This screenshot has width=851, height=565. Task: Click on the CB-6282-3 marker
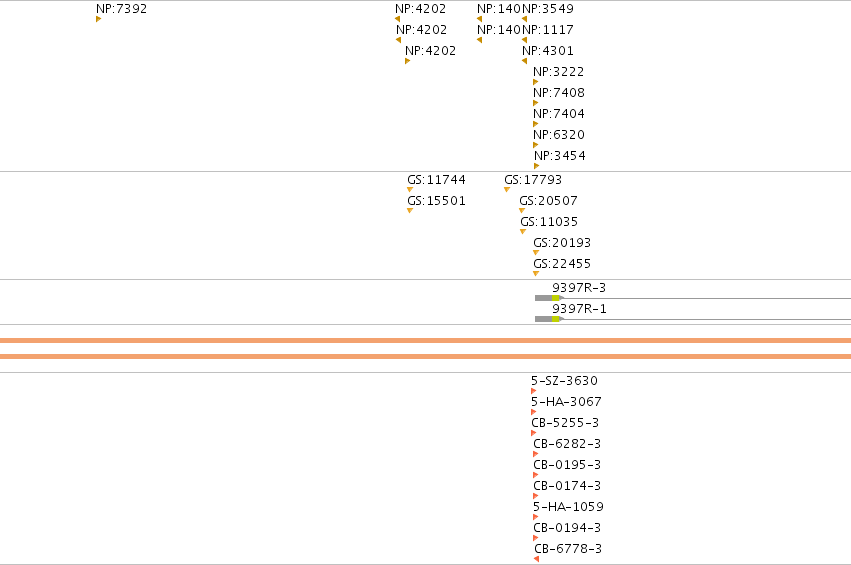(x=536, y=454)
